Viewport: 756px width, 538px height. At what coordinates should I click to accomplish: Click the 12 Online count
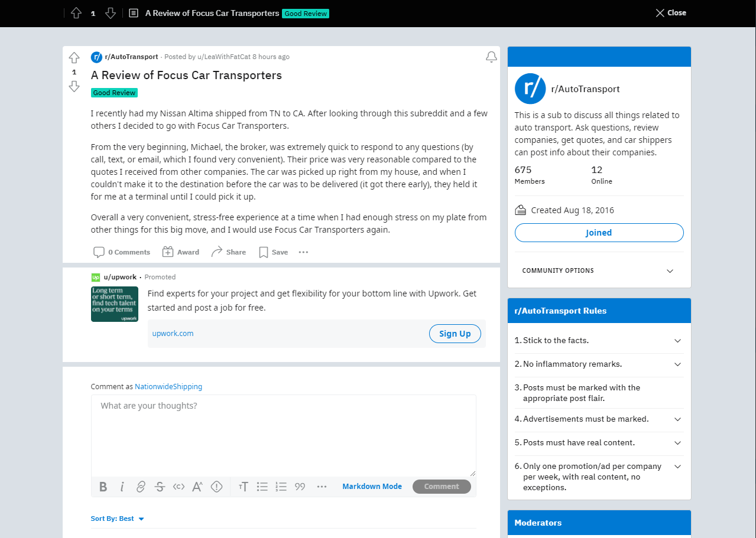(602, 175)
